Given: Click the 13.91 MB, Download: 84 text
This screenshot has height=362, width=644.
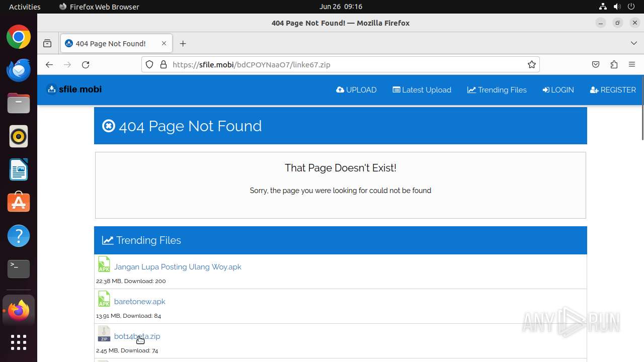Looking at the screenshot, I should 129,316.
